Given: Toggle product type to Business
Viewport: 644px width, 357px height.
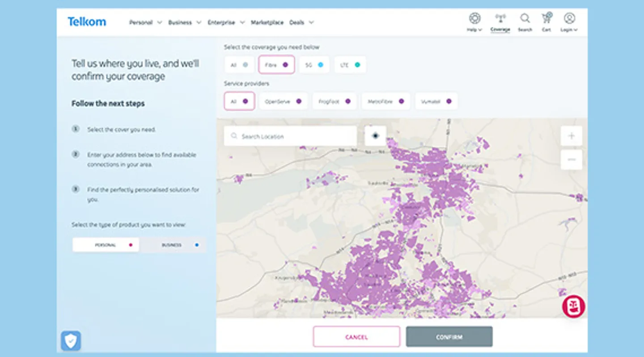Looking at the screenshot, I should 174,245.
